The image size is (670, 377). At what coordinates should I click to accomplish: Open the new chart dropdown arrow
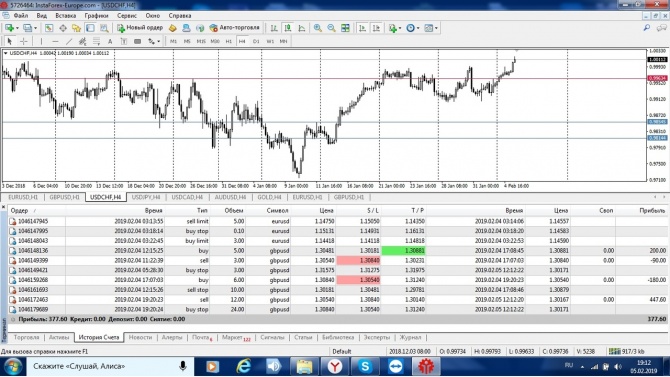pos(17,28)
